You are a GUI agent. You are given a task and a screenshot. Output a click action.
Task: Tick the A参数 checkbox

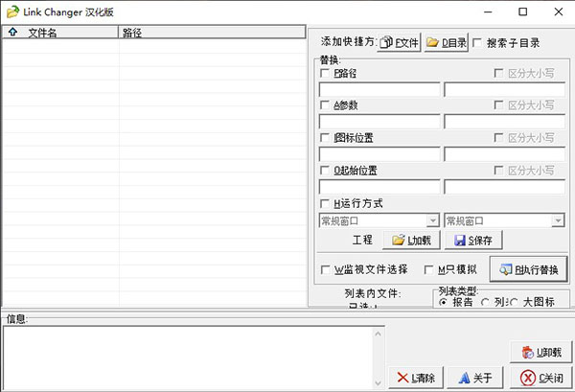325,105
